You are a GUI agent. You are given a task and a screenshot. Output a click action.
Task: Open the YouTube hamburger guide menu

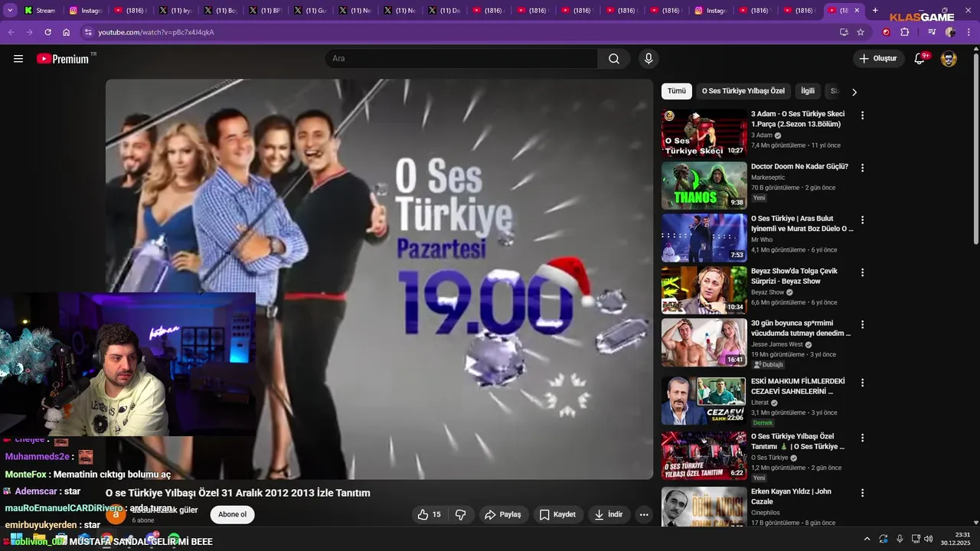[x=18, y=58]
